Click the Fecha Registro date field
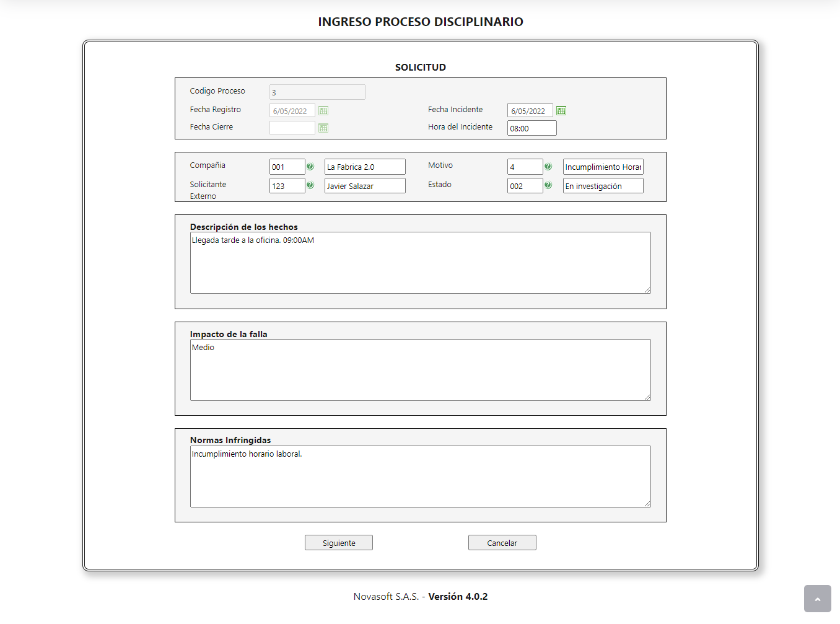Viewport: 840px width, 624px height. 292,111
